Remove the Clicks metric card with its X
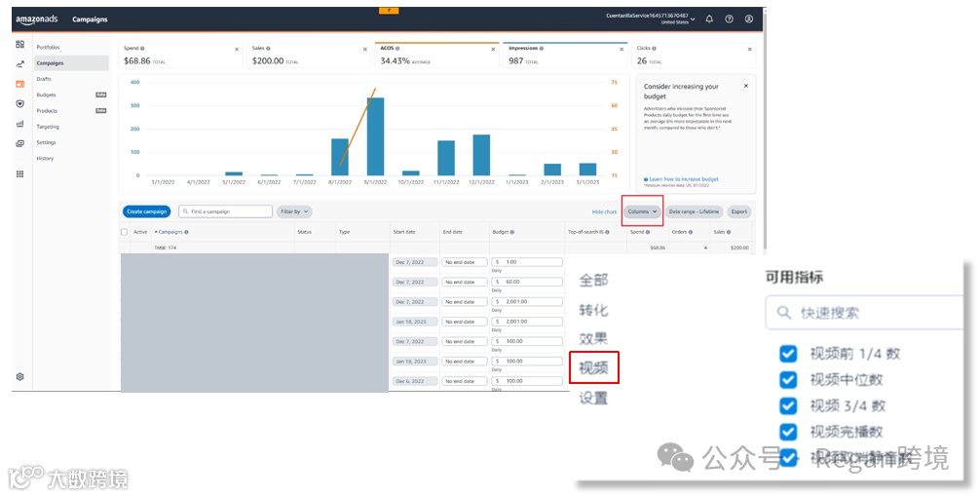This screenshot has width=980, height=497. [x=749, y=49]
